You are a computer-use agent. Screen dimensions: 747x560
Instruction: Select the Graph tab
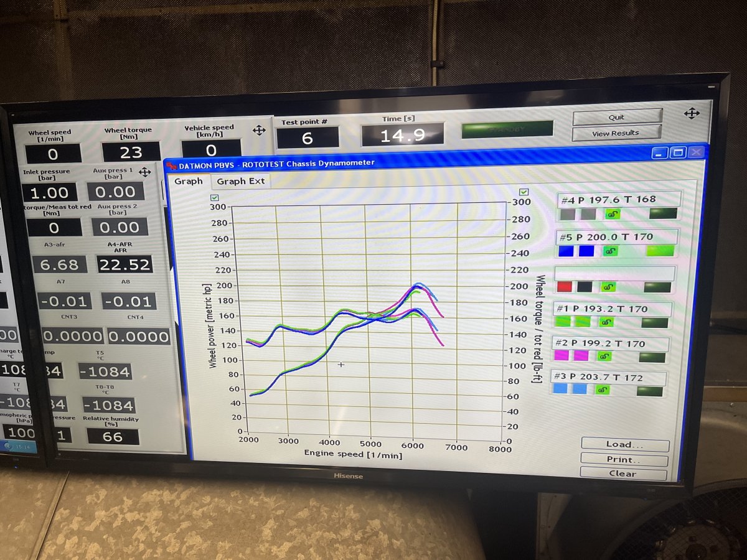(188, 181)
